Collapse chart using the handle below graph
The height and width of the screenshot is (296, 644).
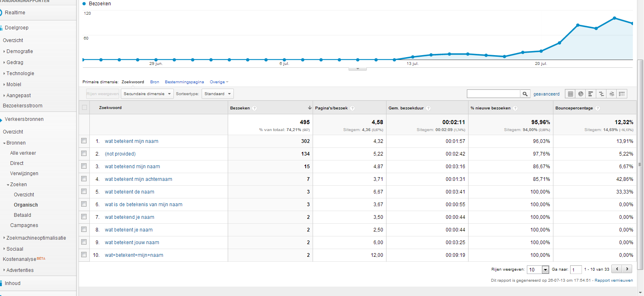(358, 69)
